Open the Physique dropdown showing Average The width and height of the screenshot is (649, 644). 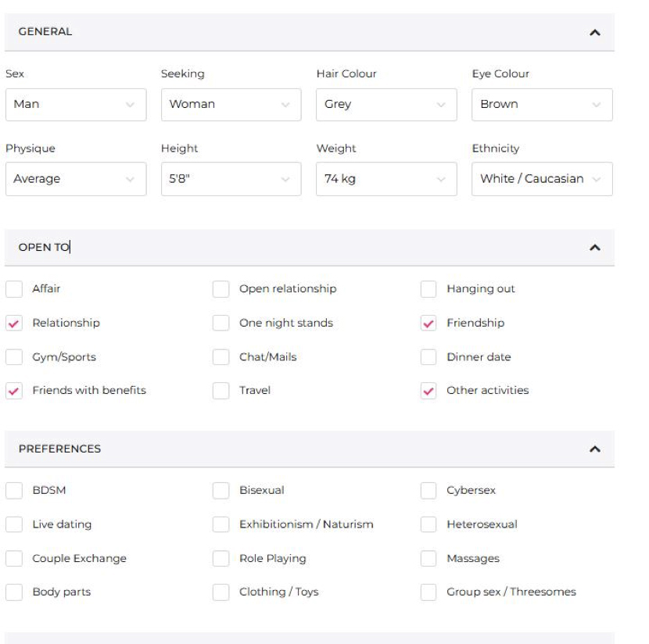coord(75,179)
